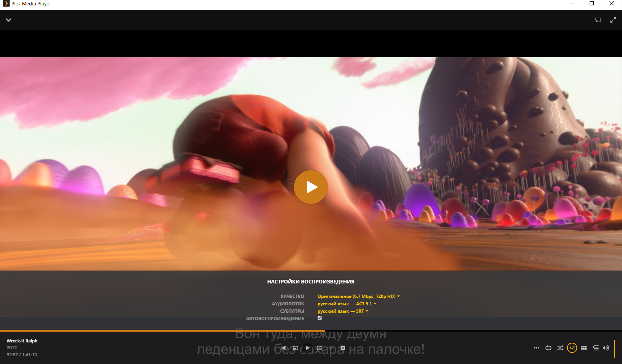Toggle shuffle mode
Image resolution: width=622 pixels, height=364 pixels.
pyautogui.click(x=560, y=348)
